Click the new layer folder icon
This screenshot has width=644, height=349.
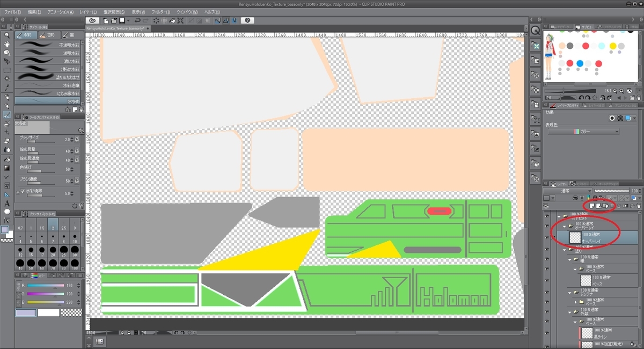tap(604, 206)
